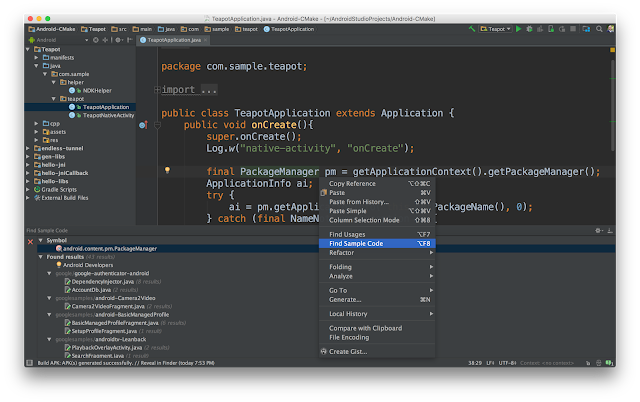Click the red close X in Find Sample Code panel
This screenshot has width=640, height=402.
[x=30, y=241]
